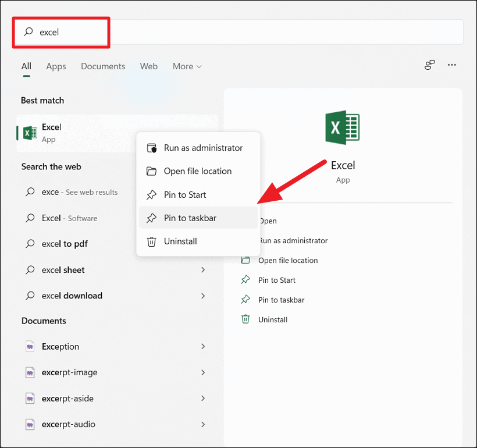Click Open file location in preview pane

coord(288,261)
